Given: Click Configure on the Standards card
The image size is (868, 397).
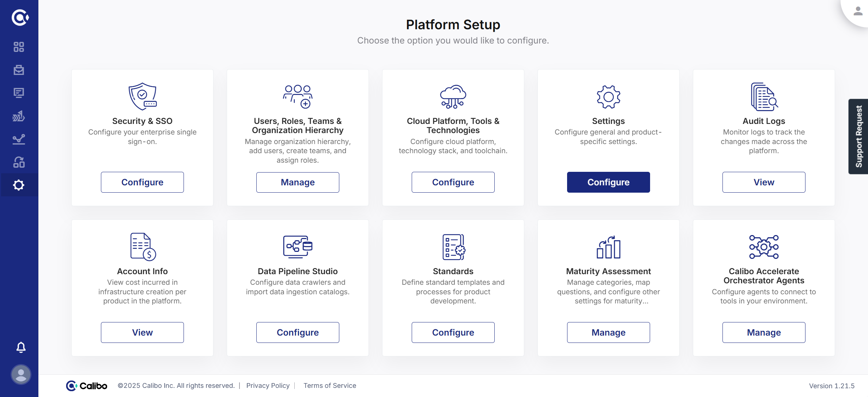Looking at the screenshot, I should [x=453, y=332].
